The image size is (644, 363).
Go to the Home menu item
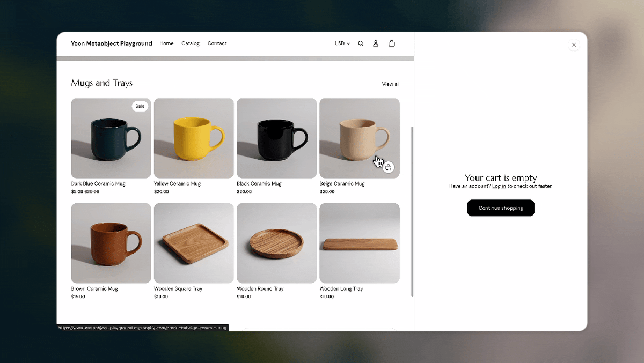[x=166, y=43]
